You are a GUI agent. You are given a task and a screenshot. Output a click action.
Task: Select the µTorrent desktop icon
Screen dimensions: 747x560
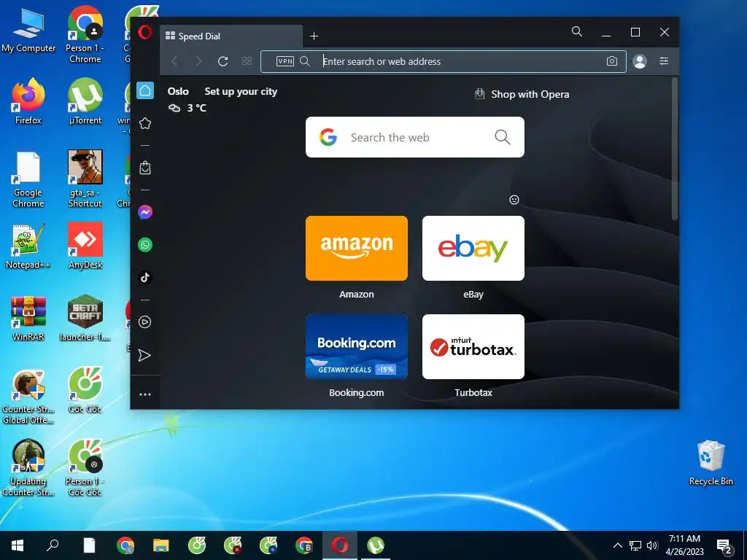click(x=85, y=101)
